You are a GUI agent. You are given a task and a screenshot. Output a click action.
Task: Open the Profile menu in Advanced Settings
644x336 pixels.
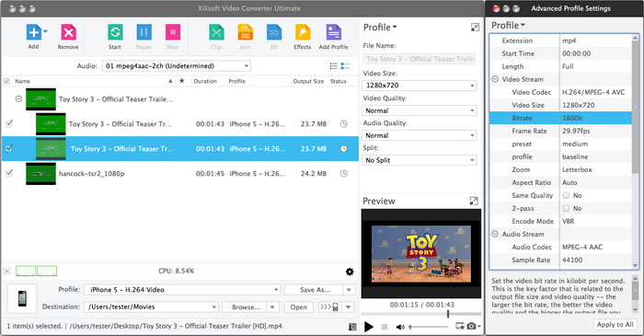tap(508, 25)
